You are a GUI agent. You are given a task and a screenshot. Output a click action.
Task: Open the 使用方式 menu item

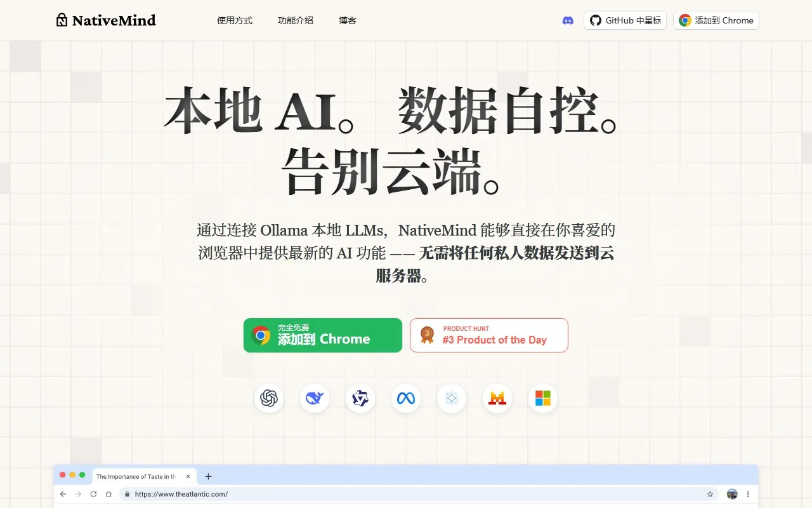coord(235,20)
